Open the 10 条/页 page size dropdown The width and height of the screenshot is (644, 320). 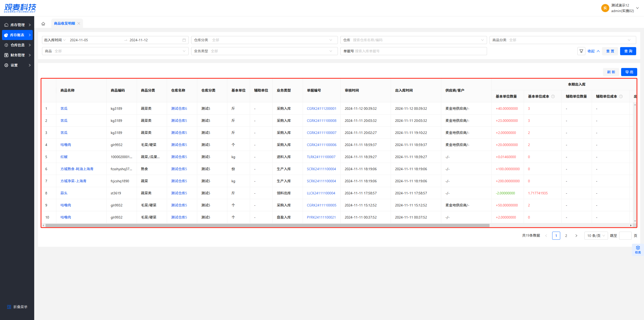point(596,236)
